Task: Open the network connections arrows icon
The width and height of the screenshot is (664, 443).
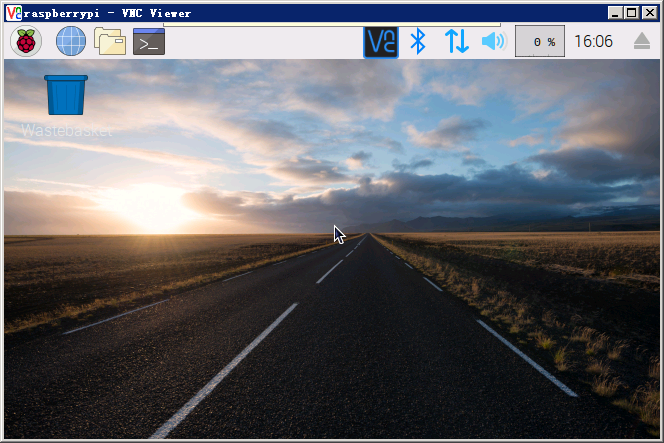Action: (456, 41)
